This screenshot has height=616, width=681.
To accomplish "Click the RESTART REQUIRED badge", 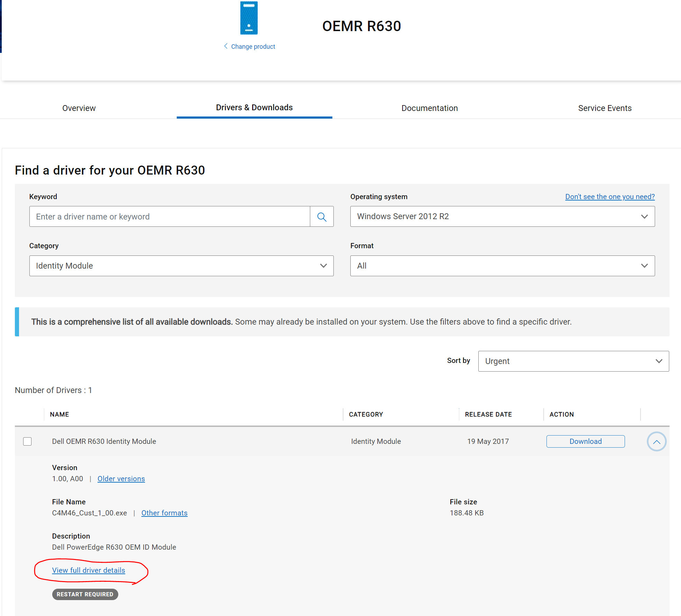I will coord(85,594).
